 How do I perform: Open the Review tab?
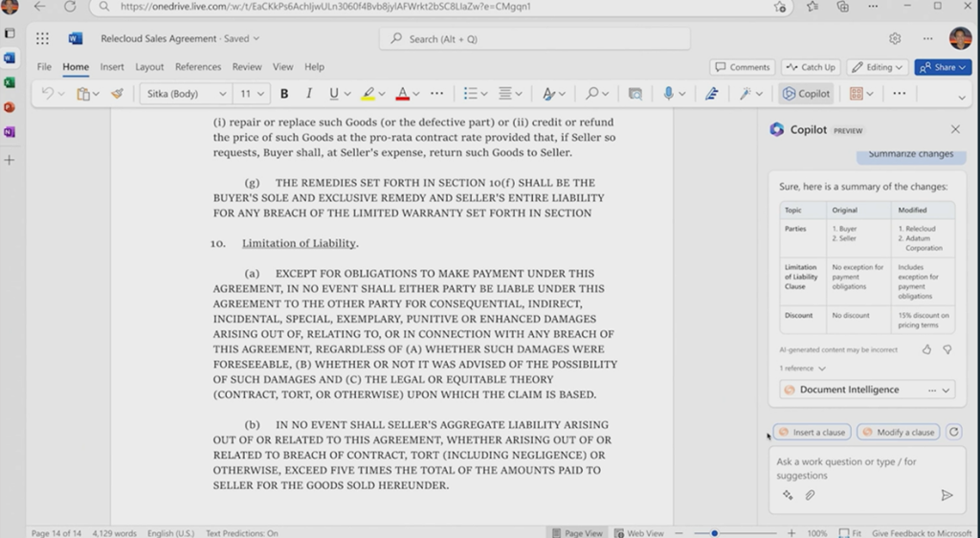[x=246, y=67]
